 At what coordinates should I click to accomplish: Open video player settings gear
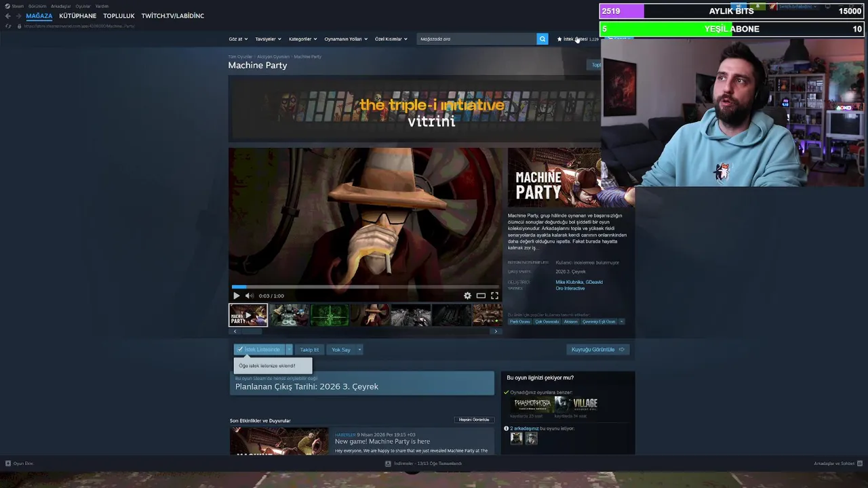pyautogui.click(x=467, y=296)
